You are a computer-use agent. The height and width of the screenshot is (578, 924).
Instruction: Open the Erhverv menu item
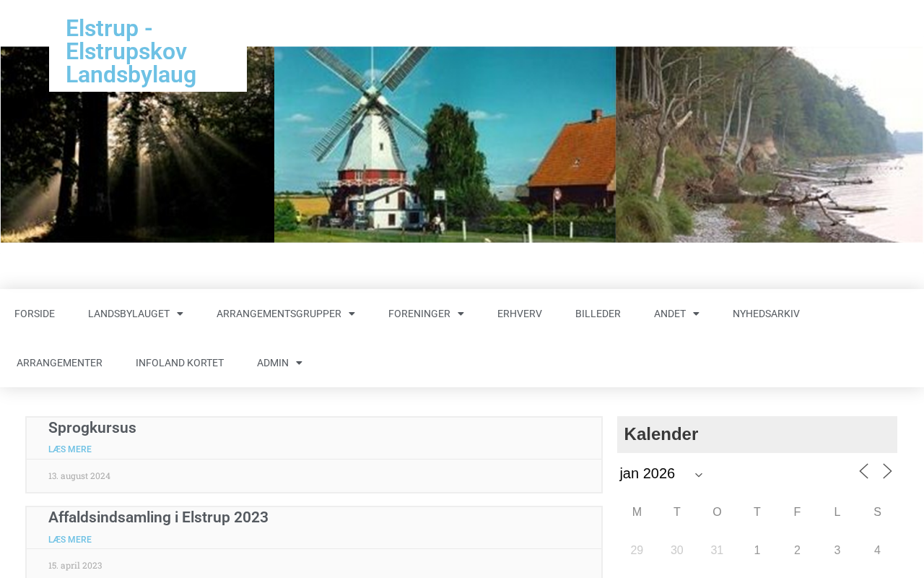point(520,314)
